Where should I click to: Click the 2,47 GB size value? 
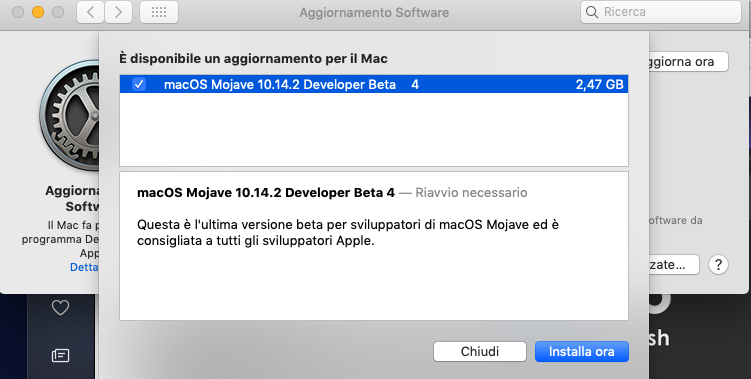(600, 85)
